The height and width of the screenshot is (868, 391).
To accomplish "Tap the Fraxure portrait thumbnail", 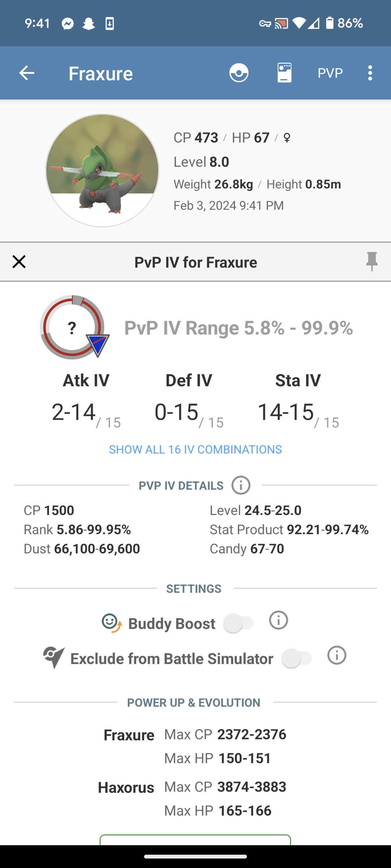I will [x=102, y=171].
